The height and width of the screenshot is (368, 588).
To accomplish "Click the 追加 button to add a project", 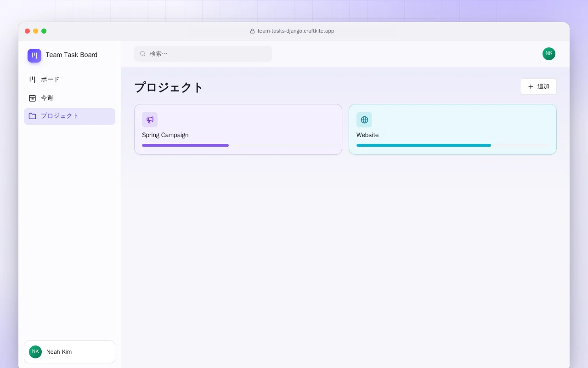I will [538, 86].
